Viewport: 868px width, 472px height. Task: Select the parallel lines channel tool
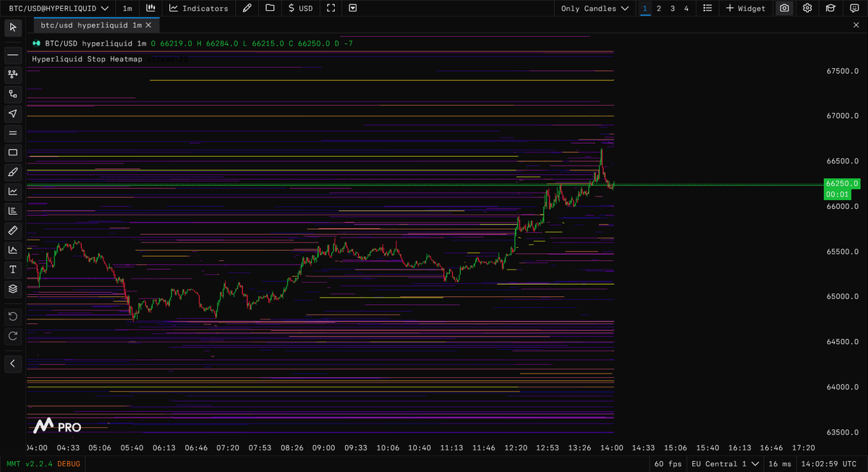(x=12, y=133)
